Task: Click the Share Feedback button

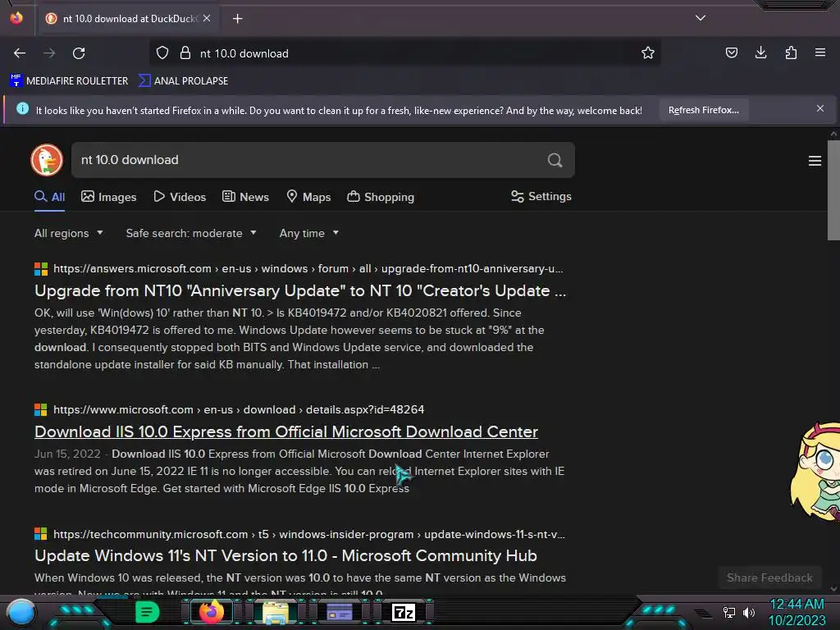Action: coord(769,577)
